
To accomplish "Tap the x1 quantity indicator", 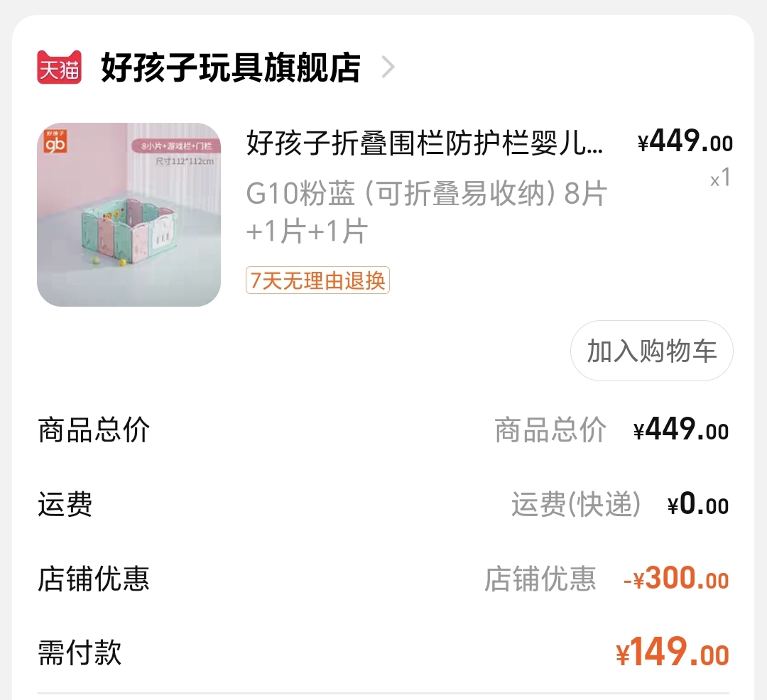I will pyautogui.click(x=721, y=178).
